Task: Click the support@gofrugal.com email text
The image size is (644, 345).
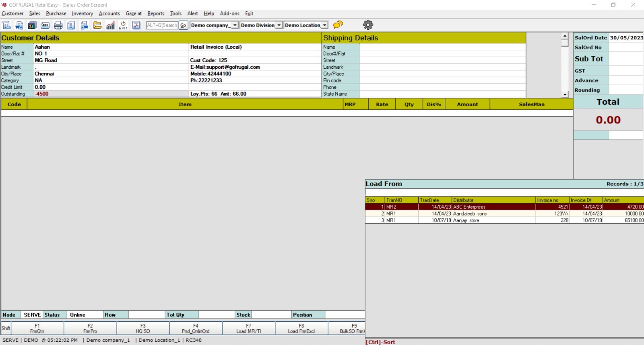Action: tap(233, 67)
